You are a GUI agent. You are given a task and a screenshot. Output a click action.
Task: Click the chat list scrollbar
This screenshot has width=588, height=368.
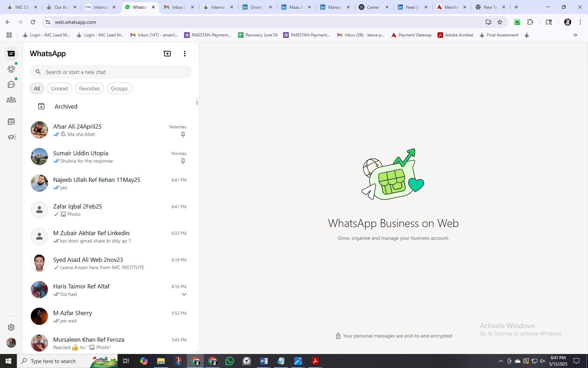[x=197, y=103]
